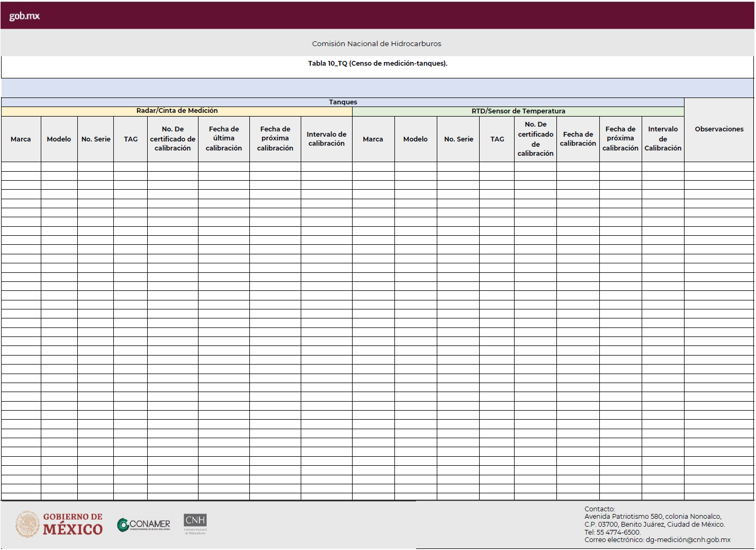Open the dg-medición@cnh.gob.mx email link
Screen dimensions: 756x550
[x=688, y=540]
